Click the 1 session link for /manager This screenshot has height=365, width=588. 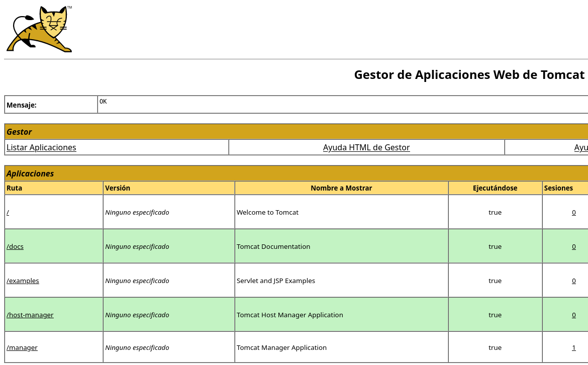[x=573, y=347]
